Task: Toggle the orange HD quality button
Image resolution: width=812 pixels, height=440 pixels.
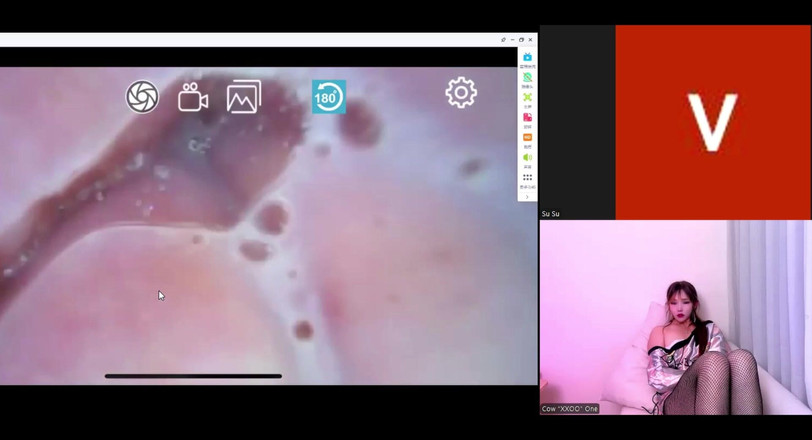Action: [x=527, y=138]
